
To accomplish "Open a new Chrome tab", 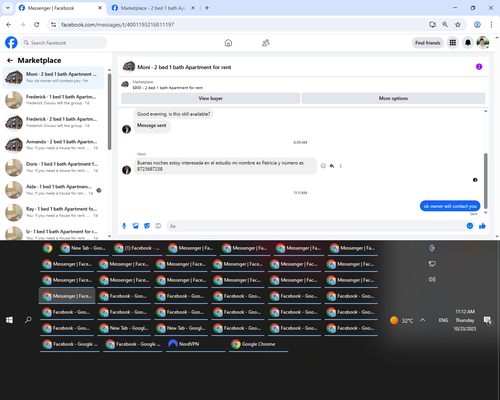I will (x=207, y=8).
